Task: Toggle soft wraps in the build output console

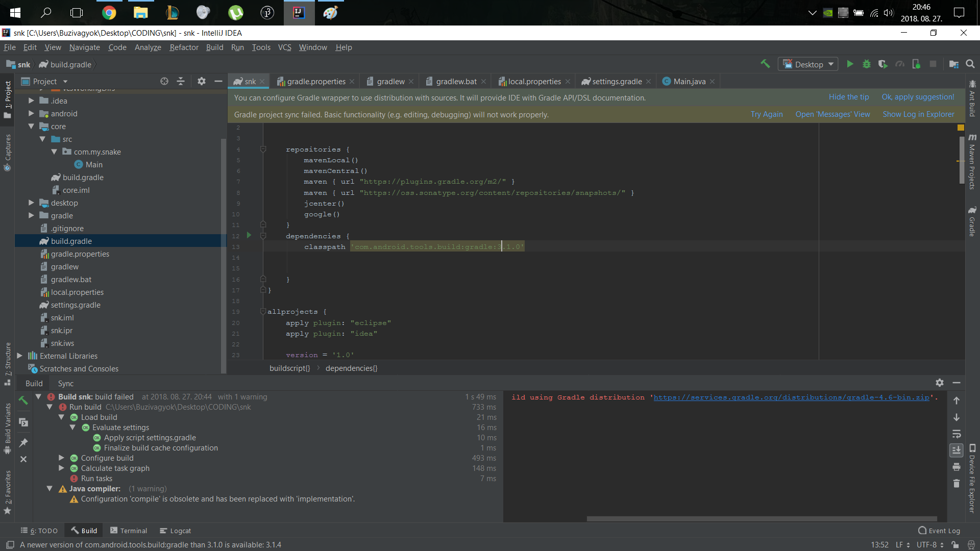Action: (x=957, y=434)
